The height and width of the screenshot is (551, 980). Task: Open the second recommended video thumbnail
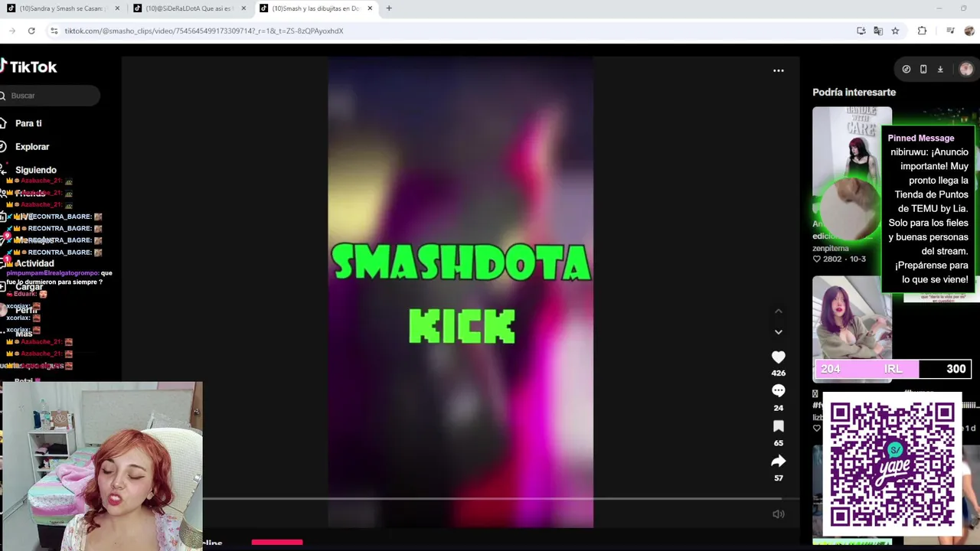pyautogui.click(x=851, y=329)
